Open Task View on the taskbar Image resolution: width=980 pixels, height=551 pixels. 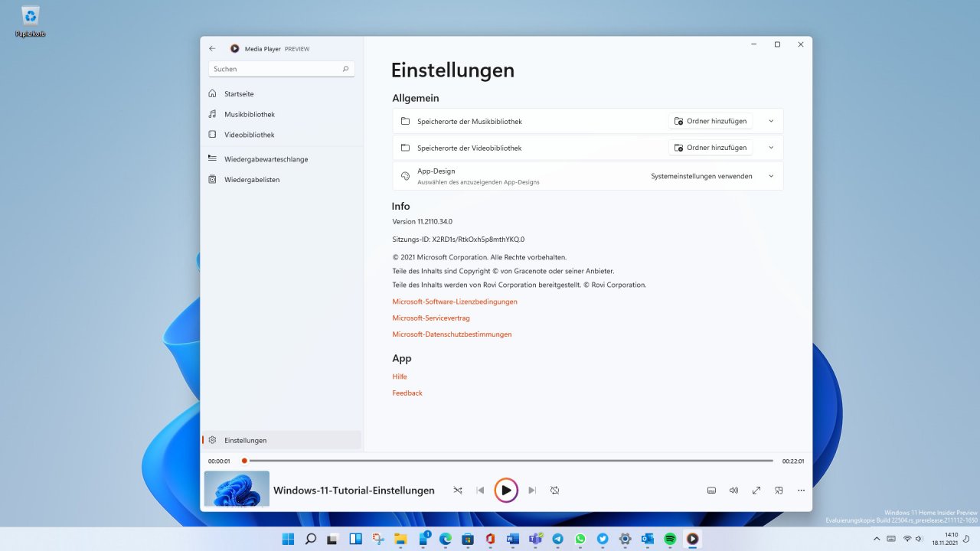(x=333, y=539)
